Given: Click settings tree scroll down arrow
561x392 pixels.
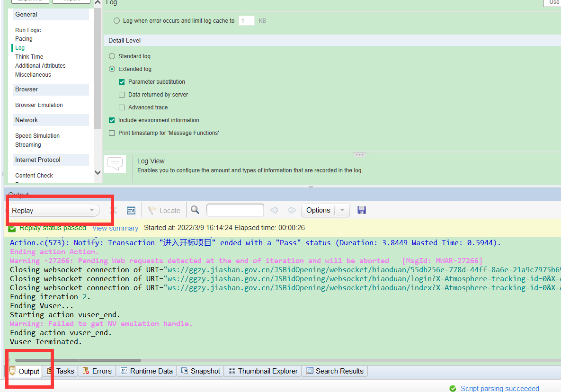Looking at the screenshot, I should pos(98,172).
